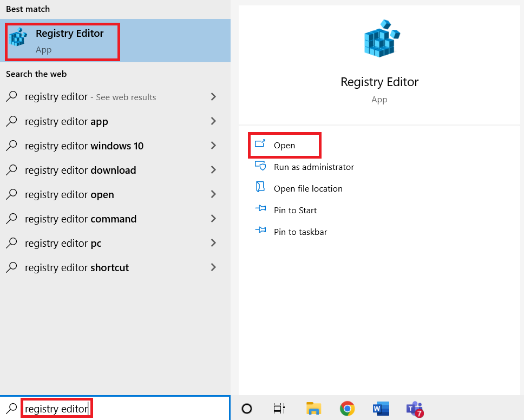Viewport: 524px width, 420px height.
Task: Click the large Registry Editor icon in preview pane
Action: (x=379, y=39)
